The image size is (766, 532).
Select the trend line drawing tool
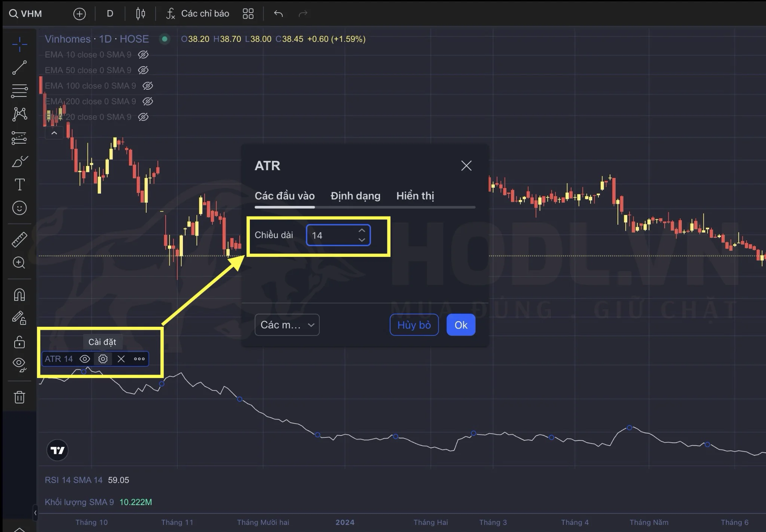click(19, 68)
